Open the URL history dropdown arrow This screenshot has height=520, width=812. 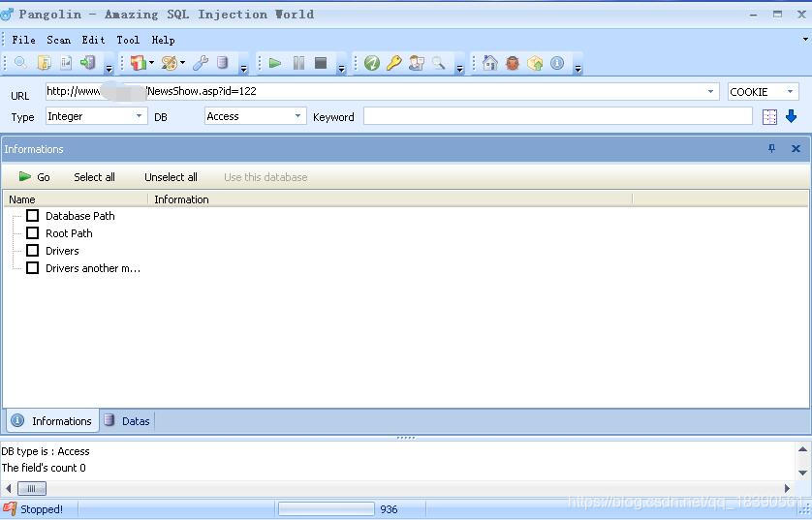(x=710, y=92)
